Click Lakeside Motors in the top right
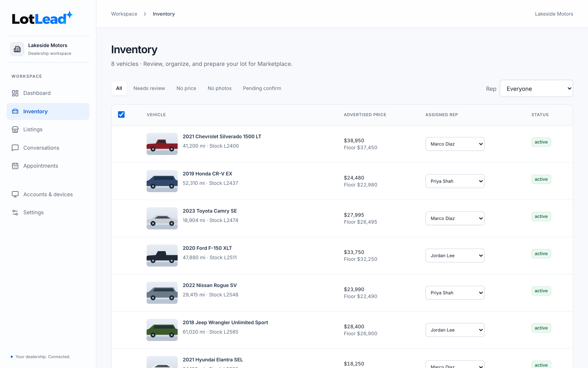The image size is (588, 368). (554, 14)
